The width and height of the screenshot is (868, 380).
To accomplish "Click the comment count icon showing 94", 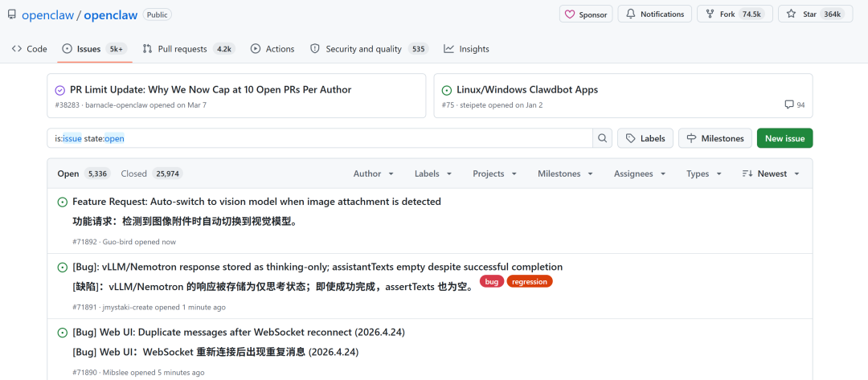I will [x=794, y=105].
